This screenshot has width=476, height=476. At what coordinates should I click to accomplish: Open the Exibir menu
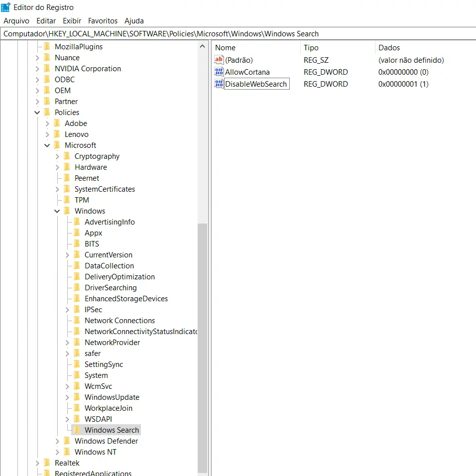tap(72, 20)
